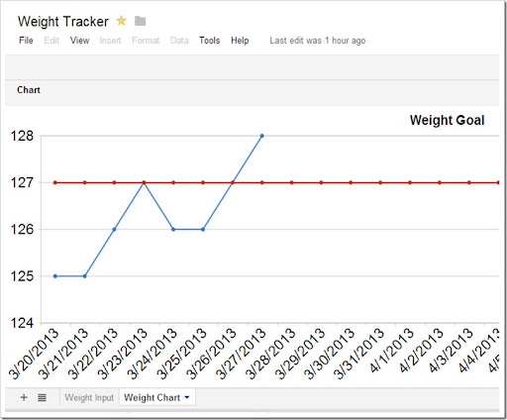
Task: Click red goal point on 3/30/2013
Action: (351, 182)
